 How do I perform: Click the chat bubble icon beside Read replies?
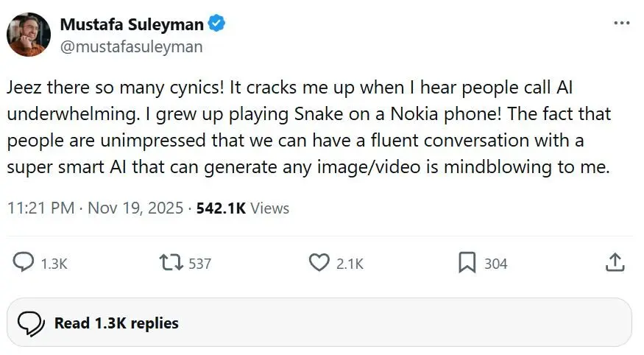[30, 323]
